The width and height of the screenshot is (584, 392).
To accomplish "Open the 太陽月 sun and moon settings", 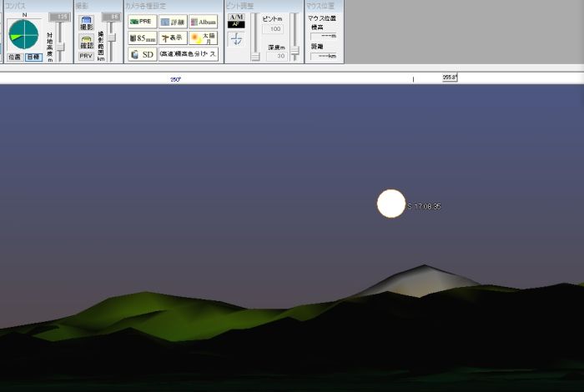I will coord(203,38).
